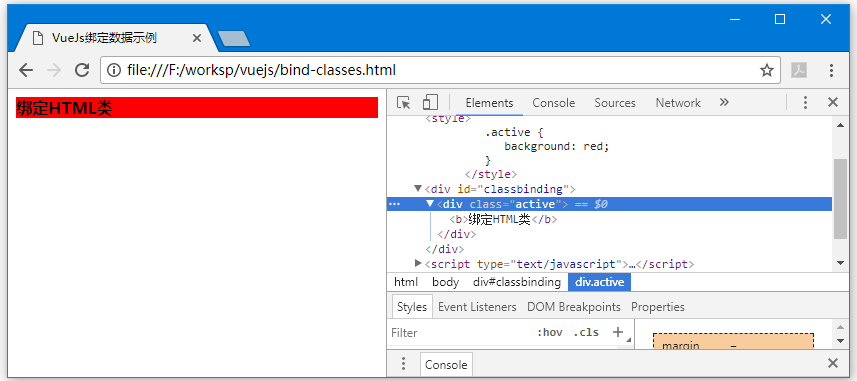857x381 pixels.
Task: Open the Event Listeners tab
Action: tap(477, 307)
